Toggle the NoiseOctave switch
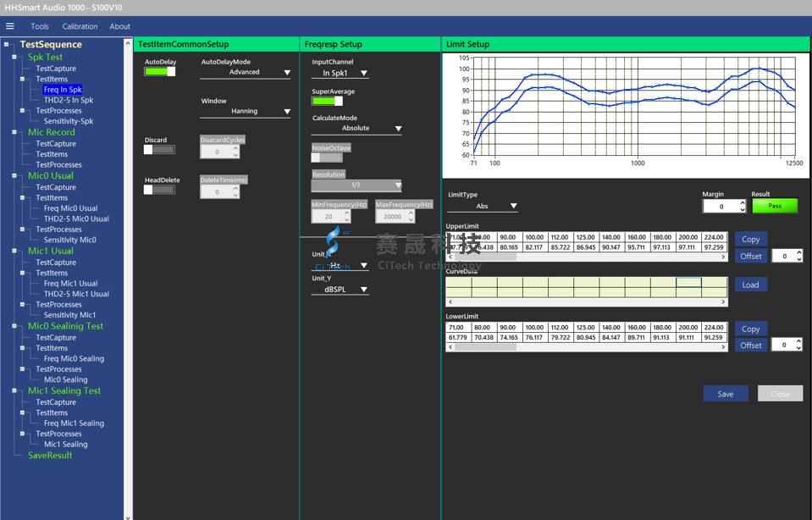The height and width of the screenshot is (520, 812). coord(327,158)
